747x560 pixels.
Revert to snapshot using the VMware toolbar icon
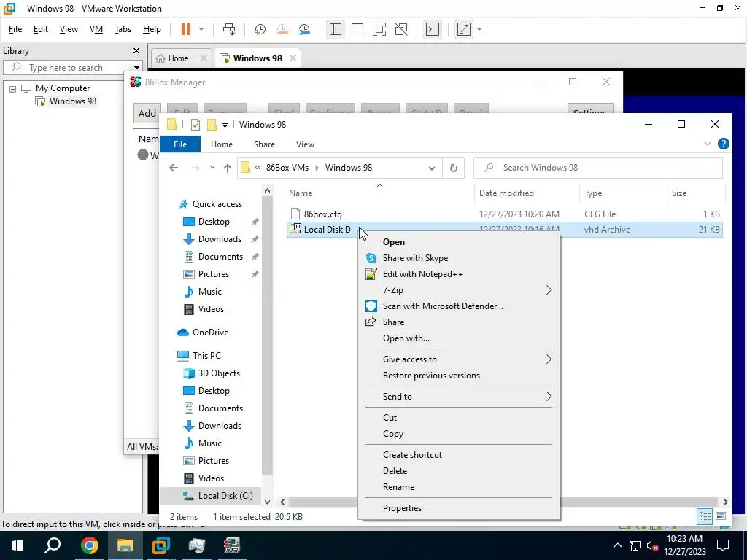click(x=282, y=29)
